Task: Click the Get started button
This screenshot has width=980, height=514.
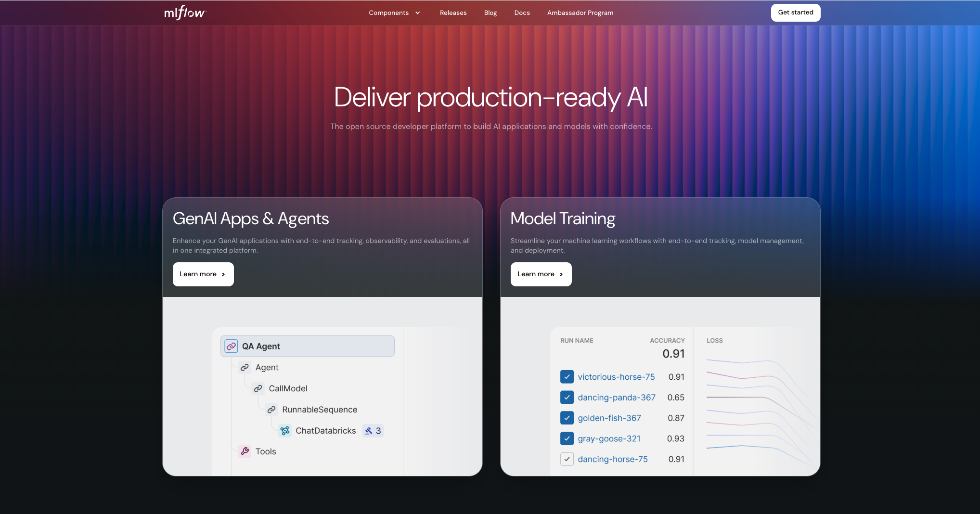Action: [x=795, y=13]
